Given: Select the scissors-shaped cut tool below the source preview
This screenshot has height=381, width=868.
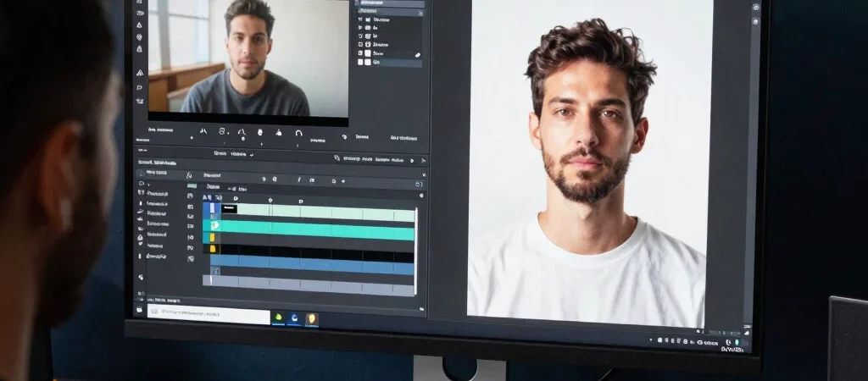Looking at the screenshot, I should click(203, 131).
